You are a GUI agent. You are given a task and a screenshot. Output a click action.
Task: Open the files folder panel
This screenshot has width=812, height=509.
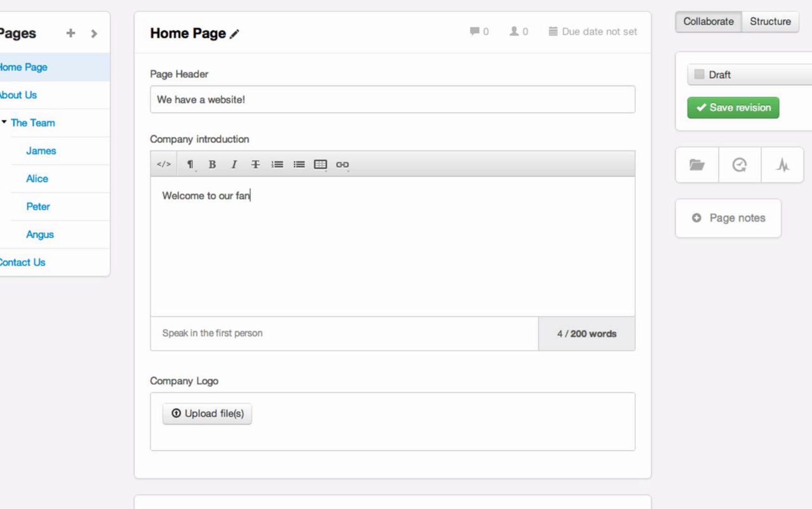pos(697,165)
